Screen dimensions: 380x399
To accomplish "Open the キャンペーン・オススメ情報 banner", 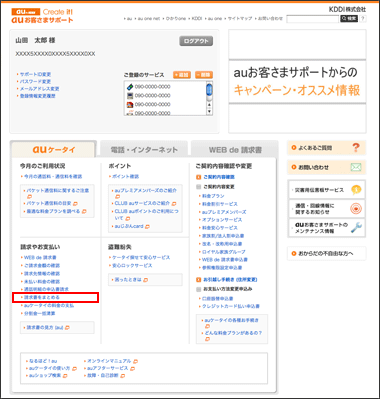I will (x=297, y=81).
